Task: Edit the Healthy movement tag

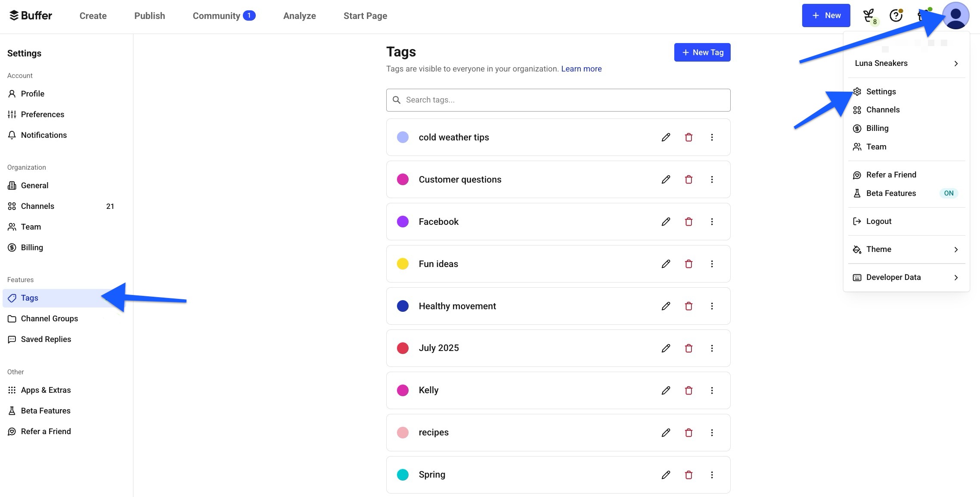Action: coord(666,306)
